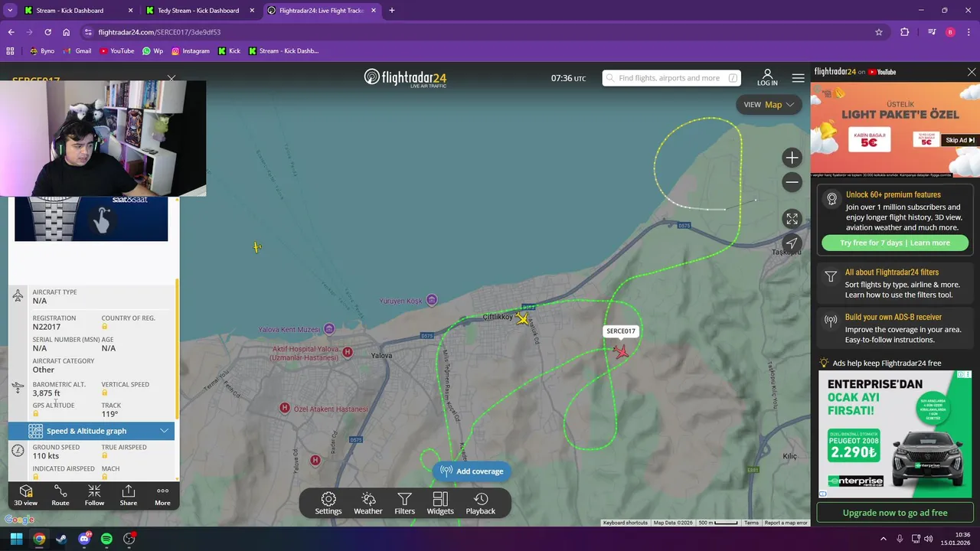Click the flightradar24 logo

coord(405,77)
